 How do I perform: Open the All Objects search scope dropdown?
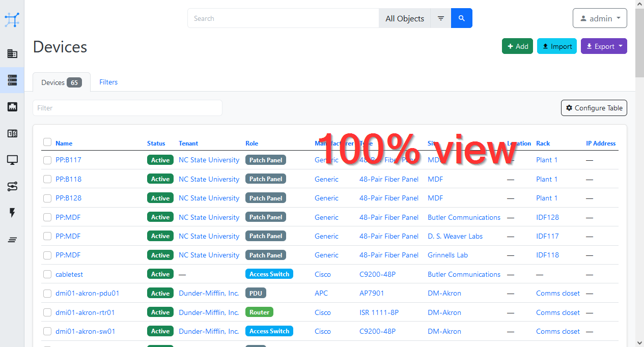tap(404, 18)
